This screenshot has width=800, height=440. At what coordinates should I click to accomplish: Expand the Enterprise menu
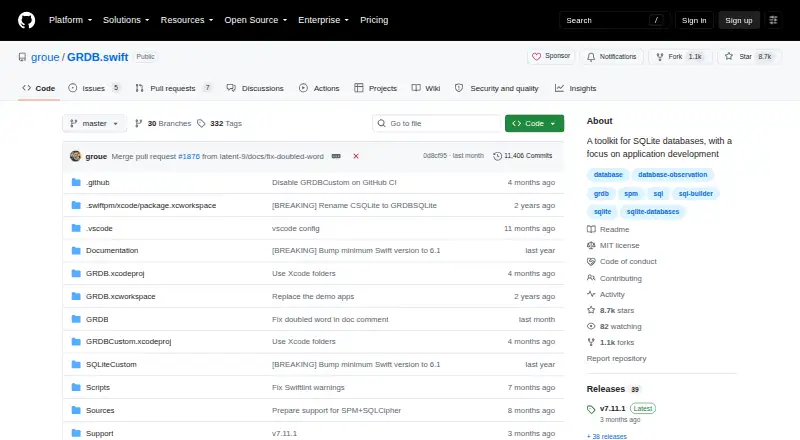(323, 20)
